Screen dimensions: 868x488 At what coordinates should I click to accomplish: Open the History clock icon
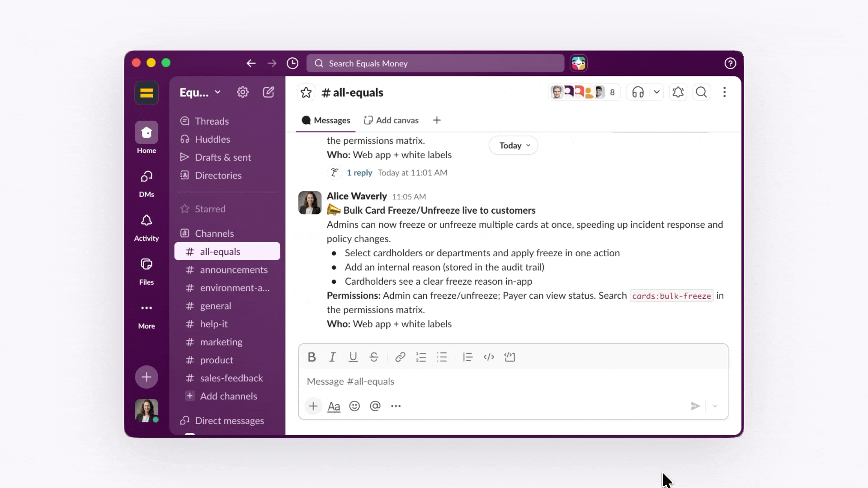click(292, 63)
